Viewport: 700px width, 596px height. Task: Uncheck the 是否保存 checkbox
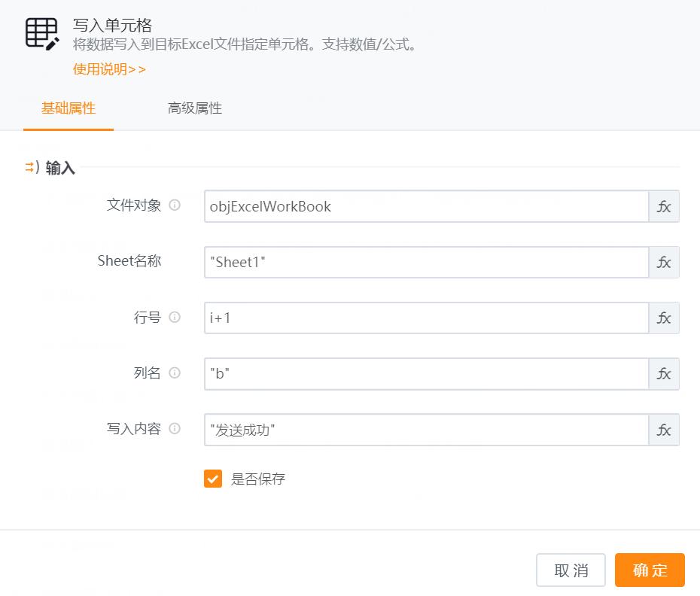212,479
